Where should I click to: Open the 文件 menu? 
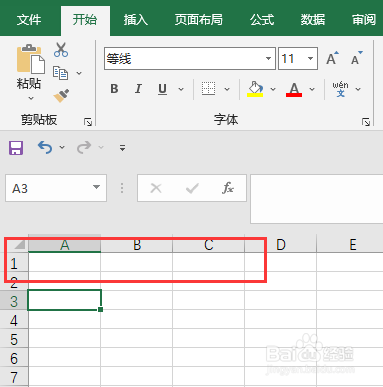pyautogui.click(x=29, y=20)
